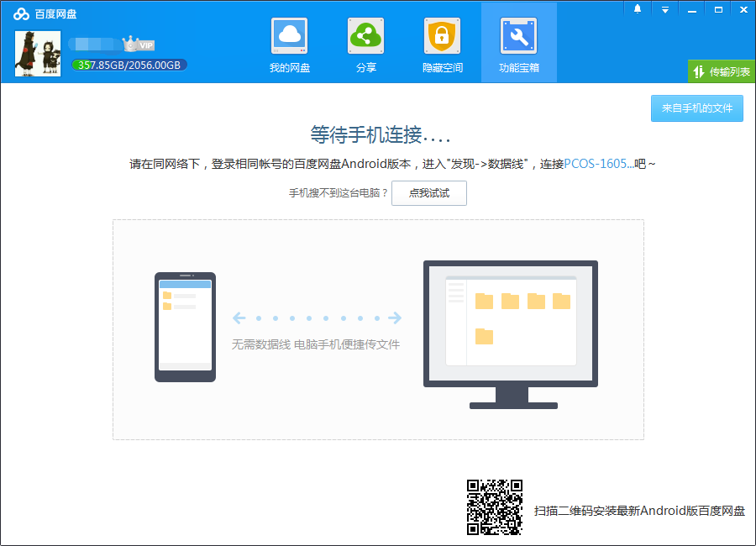756x546 pixels.
Task: Open notifications with the bell icon
Action: (637, 9)
